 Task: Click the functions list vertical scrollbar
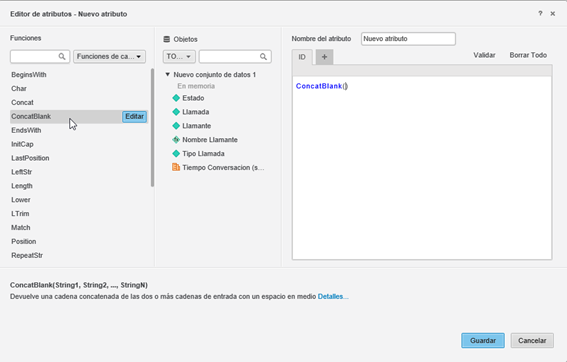(x=152, y=127)
